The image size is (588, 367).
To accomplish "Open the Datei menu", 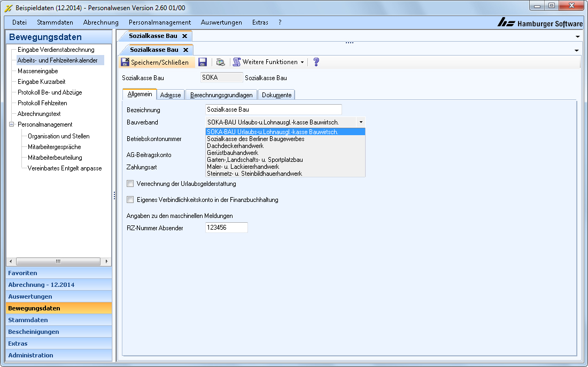I will coord(19,22).
